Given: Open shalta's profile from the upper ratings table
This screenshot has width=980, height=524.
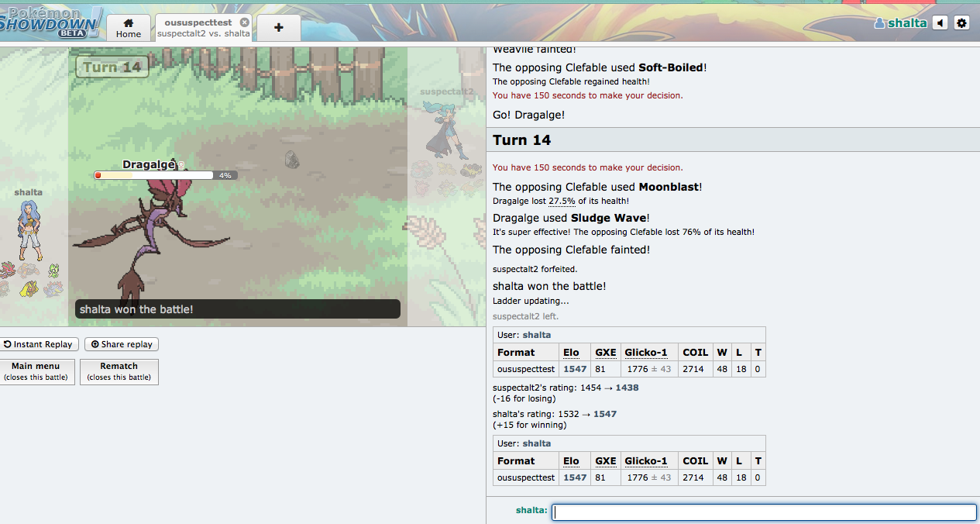Looking at the screenshot, I should 537,335.
